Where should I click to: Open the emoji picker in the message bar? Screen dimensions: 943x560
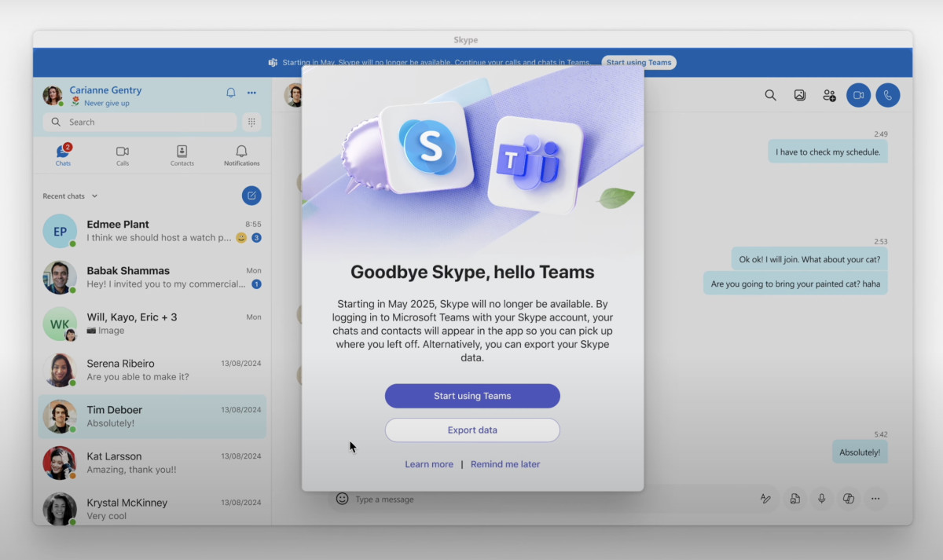click(342, 498)
